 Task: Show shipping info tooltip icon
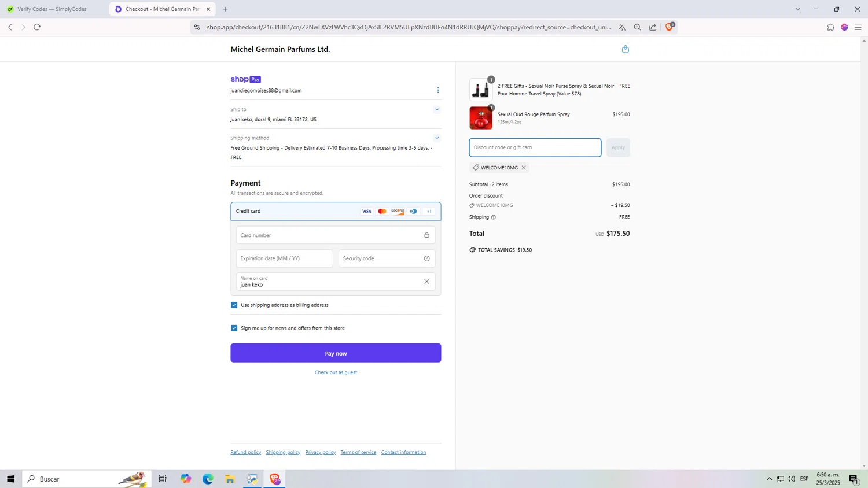point(494,217)
